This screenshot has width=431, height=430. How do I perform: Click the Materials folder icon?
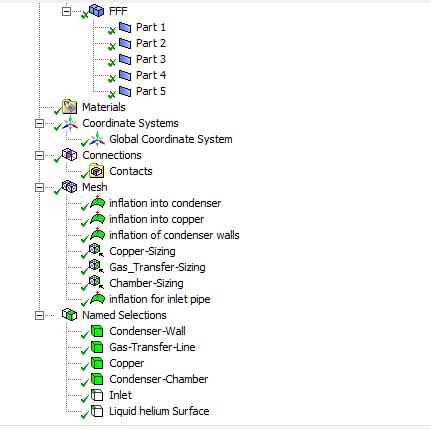click(x=70, y=107)
